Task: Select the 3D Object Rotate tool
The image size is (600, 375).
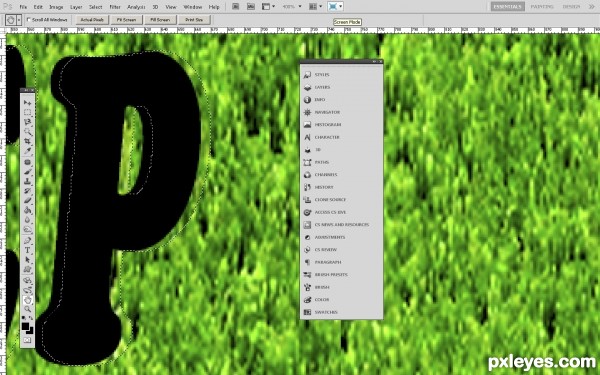Action: (x=28, y=280)
